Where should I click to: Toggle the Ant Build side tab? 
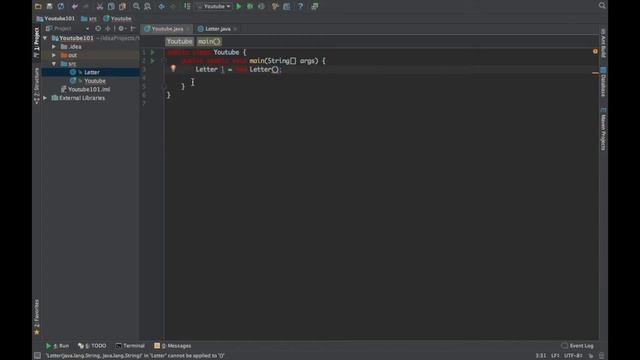tap(603, 43)
